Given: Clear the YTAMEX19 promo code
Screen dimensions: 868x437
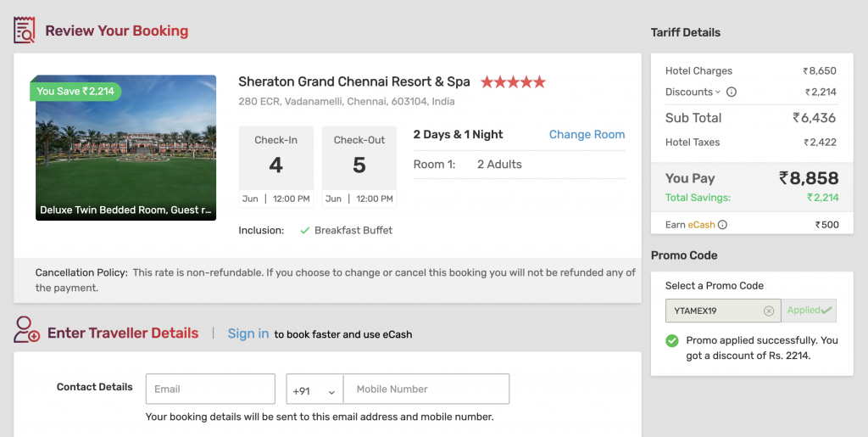Looking at the screenshot, I should click(768, 311).
